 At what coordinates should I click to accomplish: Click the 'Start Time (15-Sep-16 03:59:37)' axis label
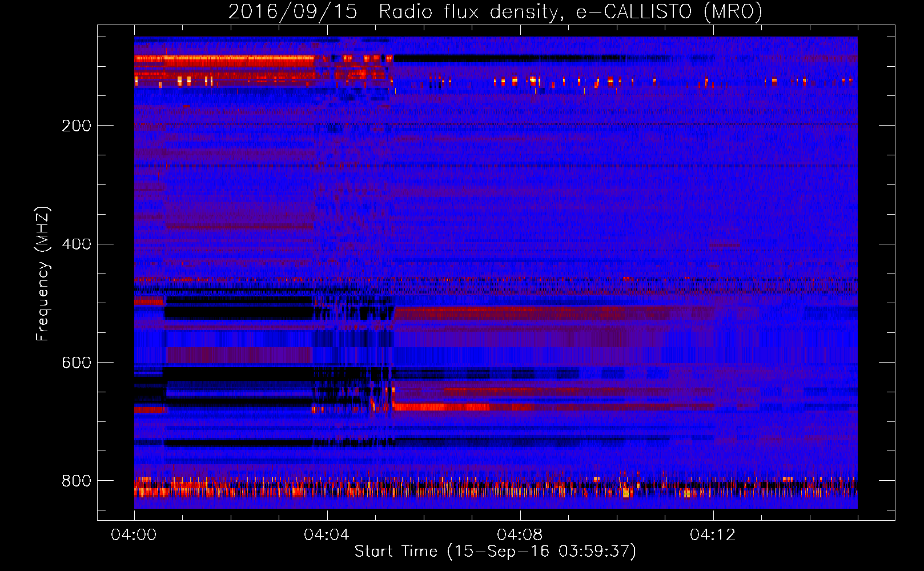pos(495,552)
